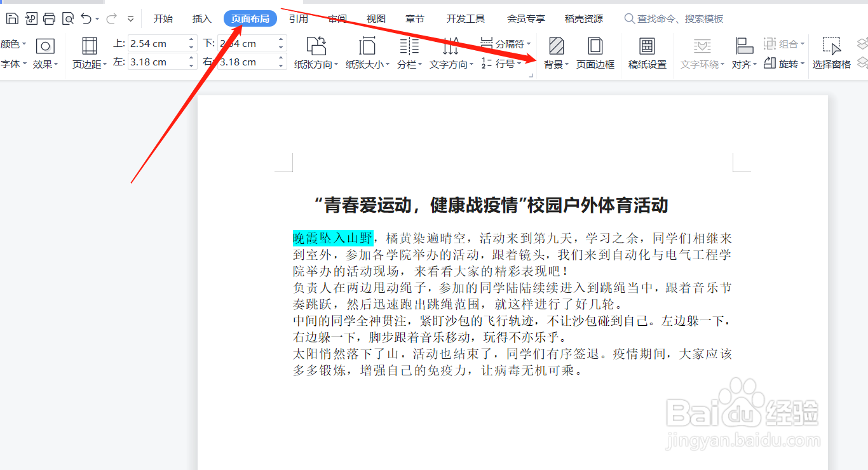The height and width of the screenshot is (470, 868).
Task: Increase the bottom margin with up stepper
Action: pyautogui.click(x=281, y=40)
